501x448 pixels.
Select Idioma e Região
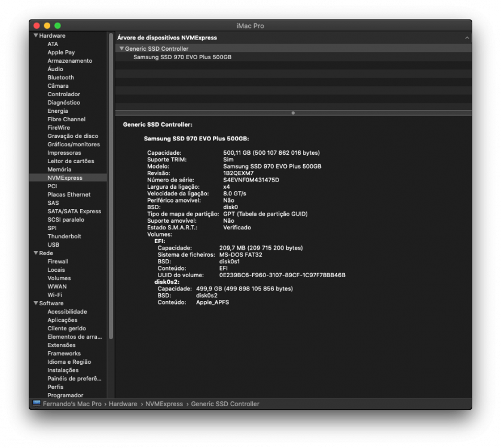pos(69,362)
